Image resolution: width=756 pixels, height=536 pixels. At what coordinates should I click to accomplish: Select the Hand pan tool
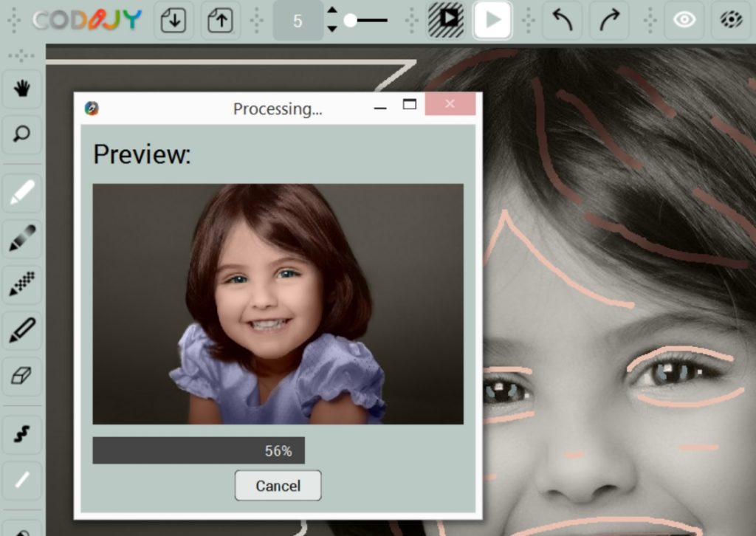tap(21, 86)
